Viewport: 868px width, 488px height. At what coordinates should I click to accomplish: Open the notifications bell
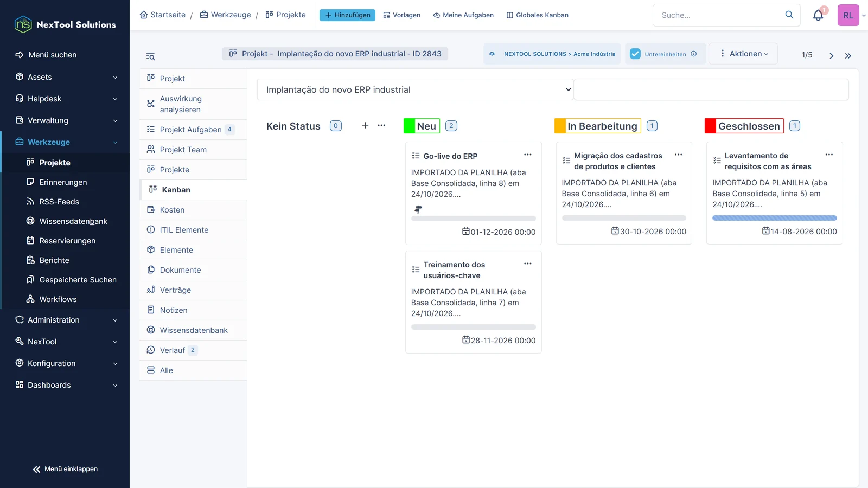pyautogui.click(x=818, y=15)
